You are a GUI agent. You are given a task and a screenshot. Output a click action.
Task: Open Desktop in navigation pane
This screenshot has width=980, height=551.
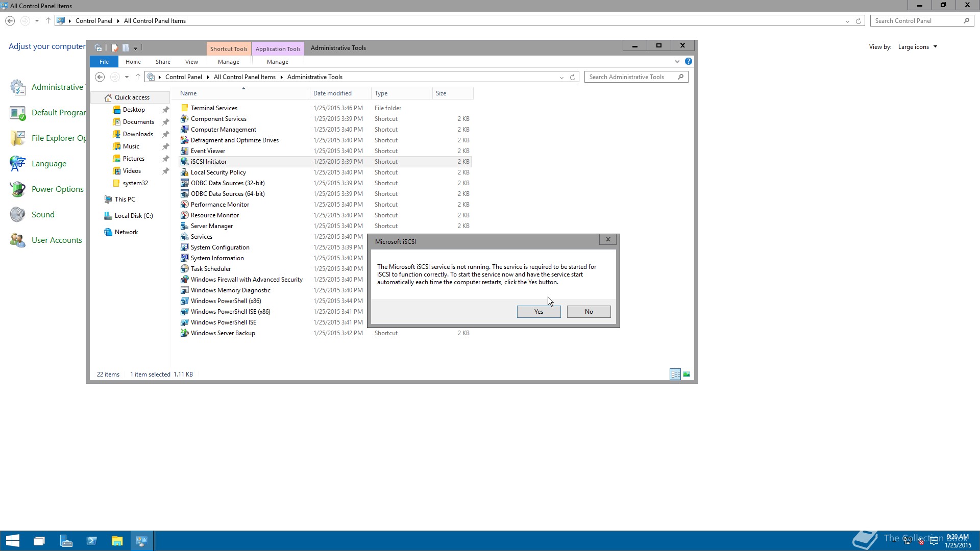[134, 110]
